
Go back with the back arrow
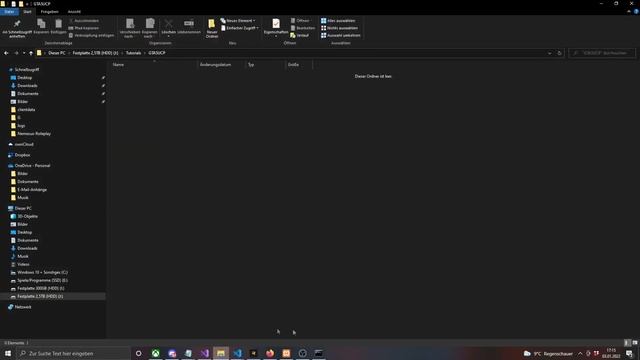(x=6, y=53)
